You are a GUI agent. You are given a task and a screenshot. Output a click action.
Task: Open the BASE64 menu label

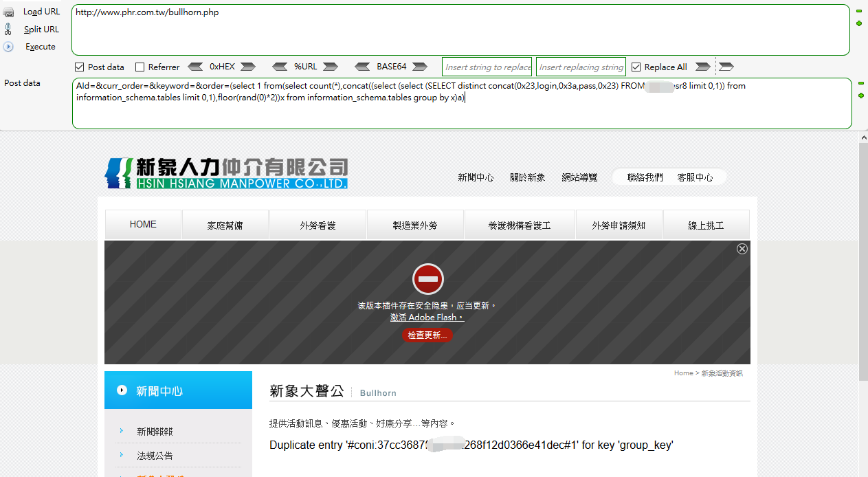392,67
